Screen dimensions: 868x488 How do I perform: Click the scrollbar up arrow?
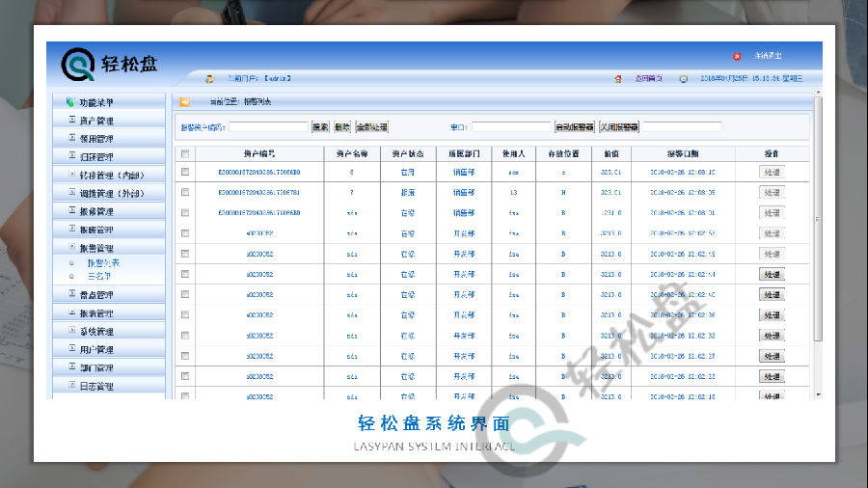[818, 93]
